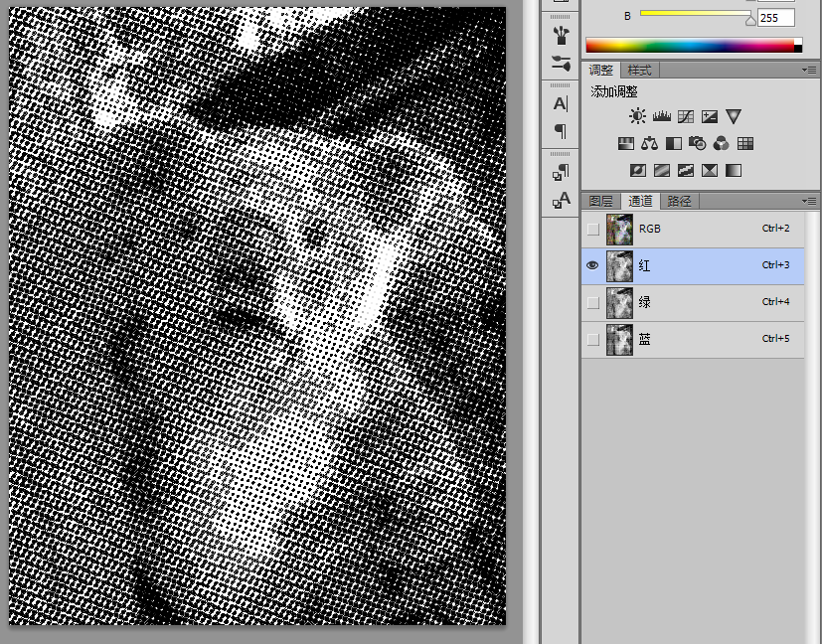This screenshot has width=822, height=644.
Task: Show the 蓝 (Blue) channel
Action: [593, 340]
